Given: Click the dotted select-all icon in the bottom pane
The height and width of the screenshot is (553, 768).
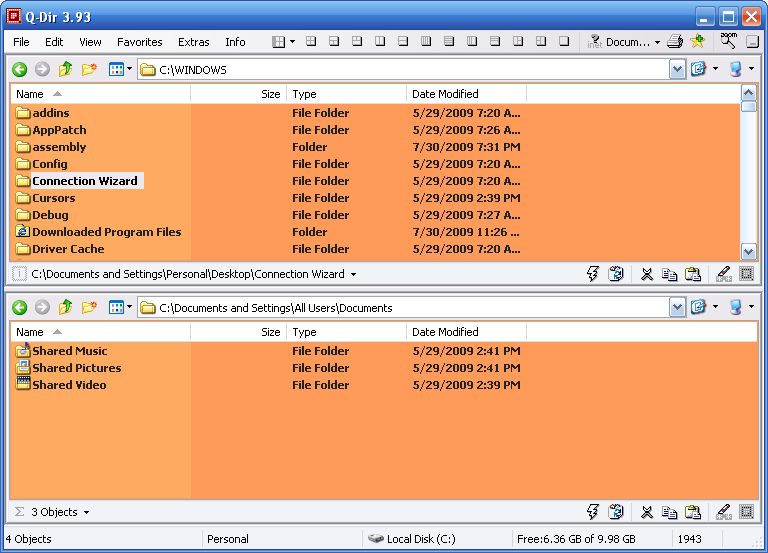Looking at the screenshot, I should (x=746, y=512).
